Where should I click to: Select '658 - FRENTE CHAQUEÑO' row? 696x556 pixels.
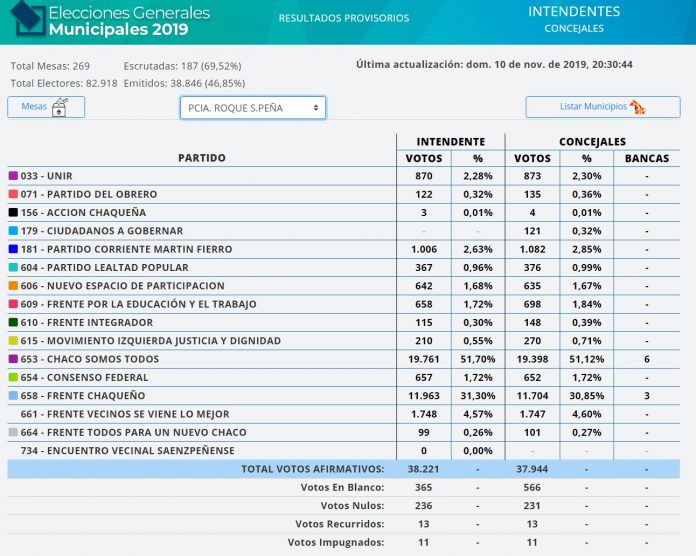coord(344,396)
